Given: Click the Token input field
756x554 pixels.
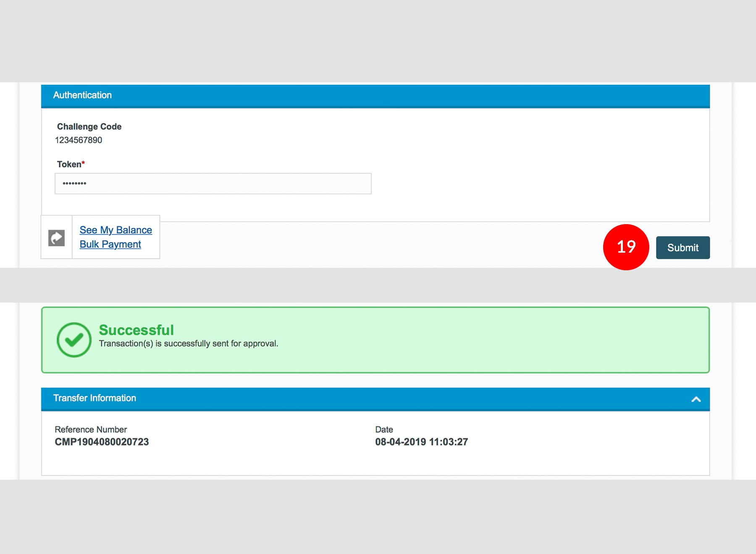Looking at the screenshot, I should pyautogui.click(x=213, y=183).
